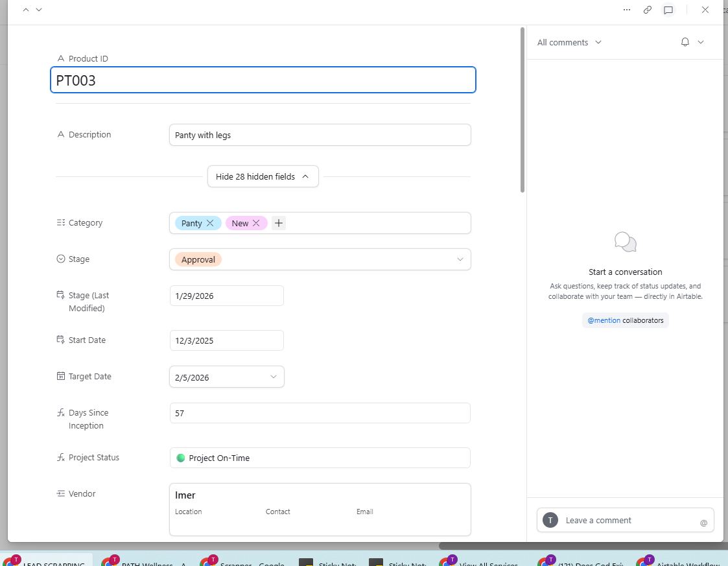Close the expanded record with X
The image size is (728, 566).
tap(705, 10)
